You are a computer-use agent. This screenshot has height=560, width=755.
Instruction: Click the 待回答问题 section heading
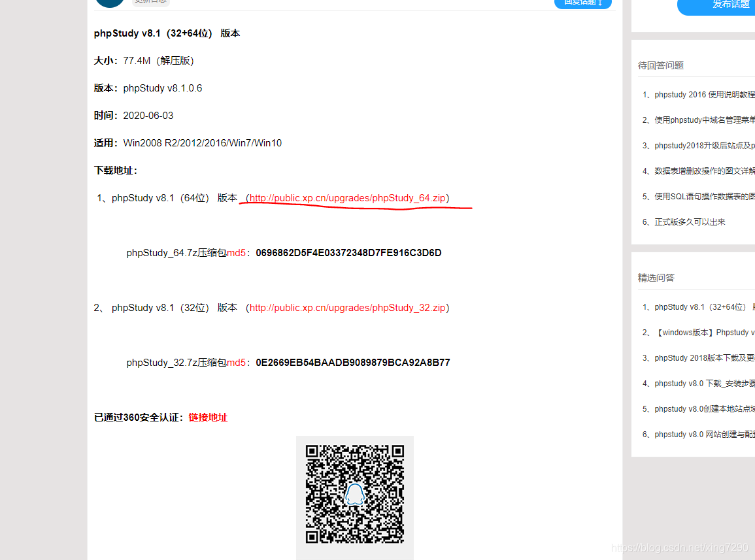[661, 65]
